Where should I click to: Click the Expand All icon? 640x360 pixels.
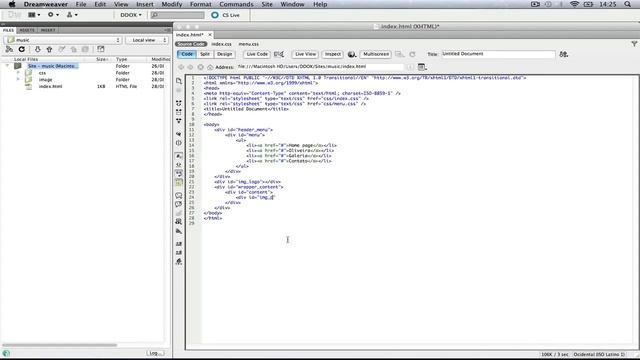179,121
